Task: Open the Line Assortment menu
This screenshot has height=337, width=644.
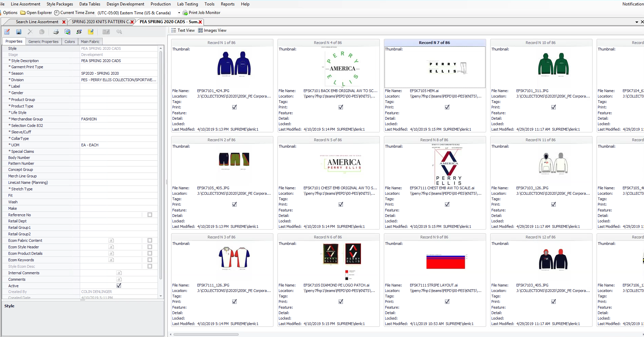Action: (26, 4)
